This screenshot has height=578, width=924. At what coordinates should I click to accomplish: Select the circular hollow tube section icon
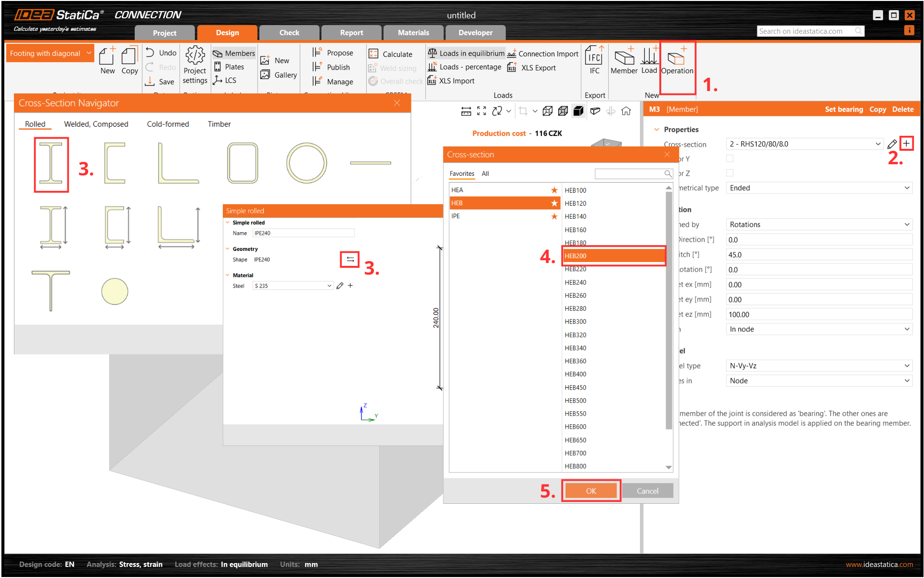coord(306,163)
